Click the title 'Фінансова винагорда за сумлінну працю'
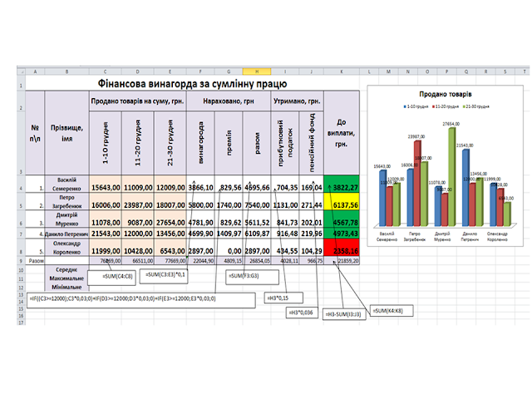 (192, 83)
